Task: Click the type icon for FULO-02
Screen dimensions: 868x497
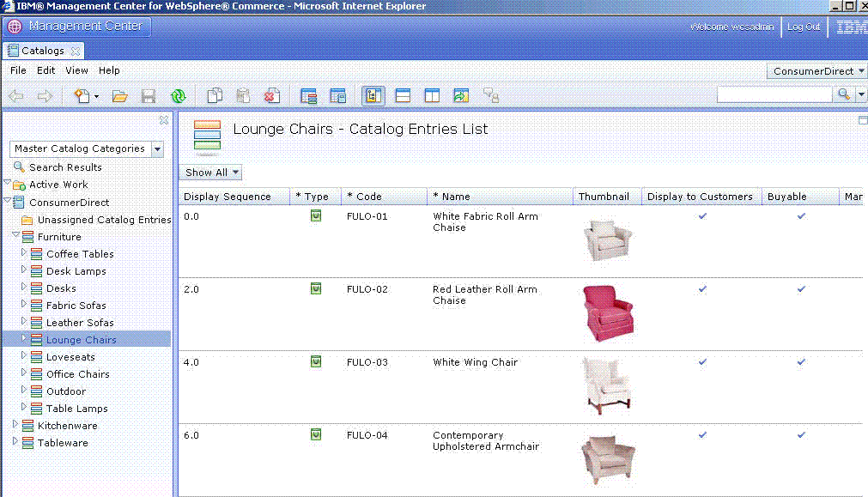Action: (316, 289)
